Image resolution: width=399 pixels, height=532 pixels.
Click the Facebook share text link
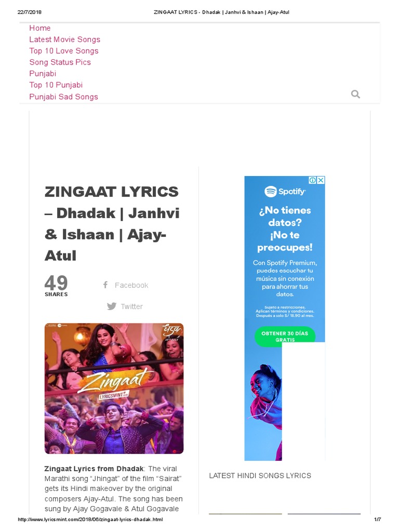[131, 285]
